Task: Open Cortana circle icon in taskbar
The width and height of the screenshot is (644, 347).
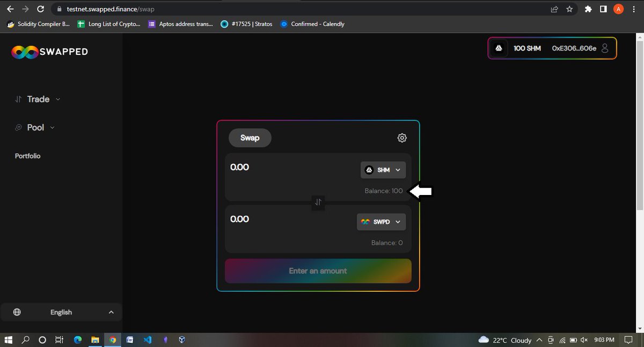Action: coord(42,340)
